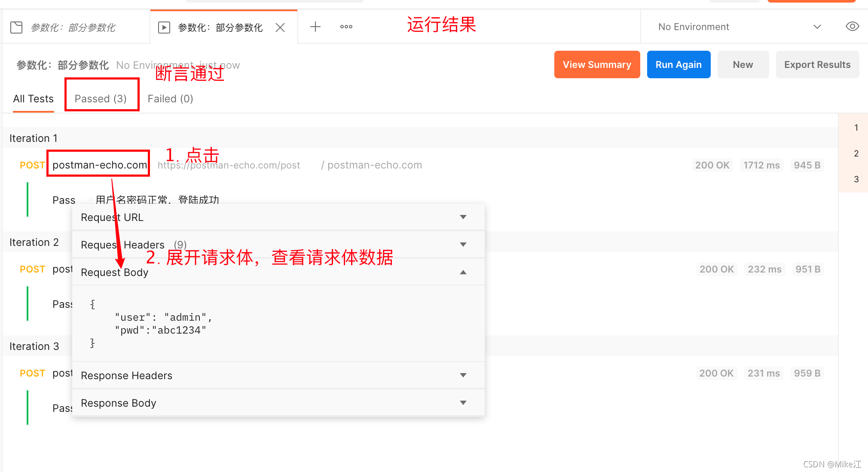Click the 232 ms response time badge

(764, 269)
